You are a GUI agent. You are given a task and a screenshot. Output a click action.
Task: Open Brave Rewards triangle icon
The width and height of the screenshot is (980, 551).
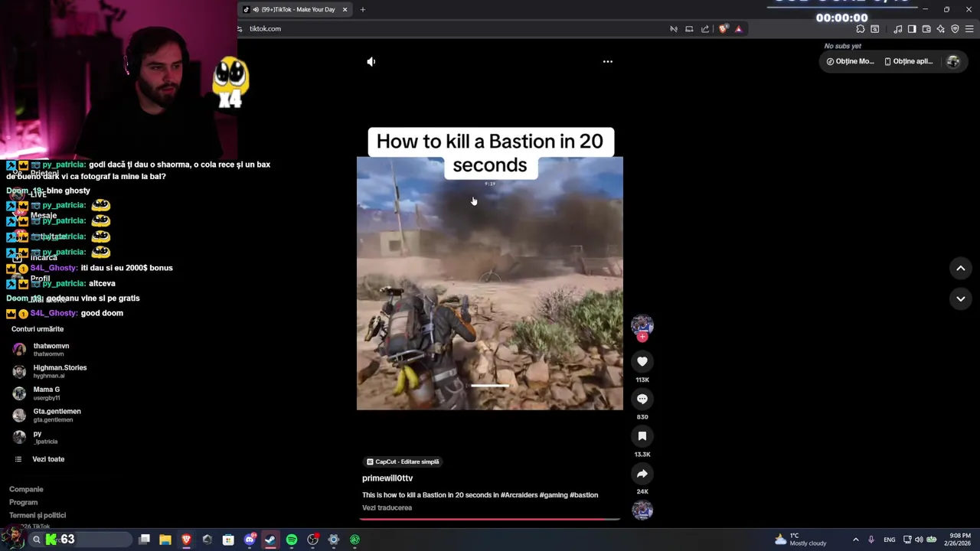[x=738, y=29]
